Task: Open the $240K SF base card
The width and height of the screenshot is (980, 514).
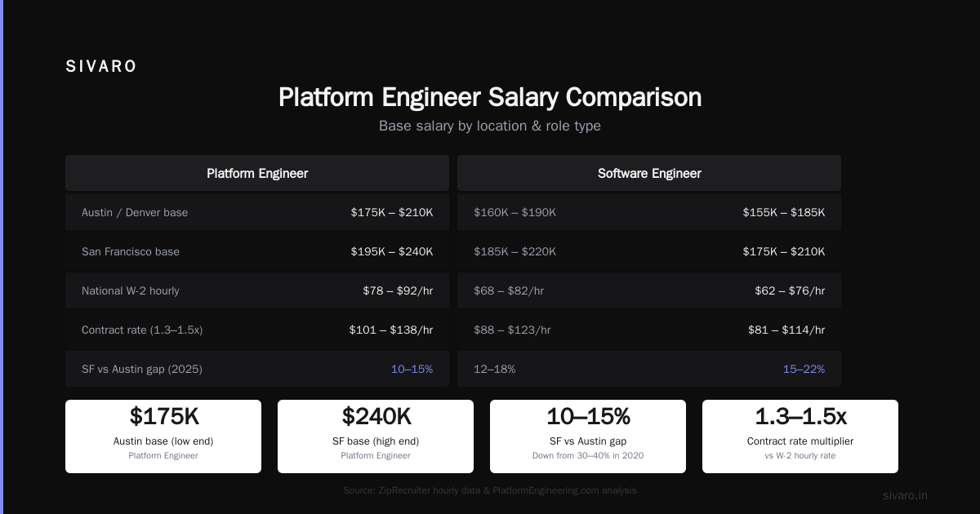Action: click(x=376, y=436)
